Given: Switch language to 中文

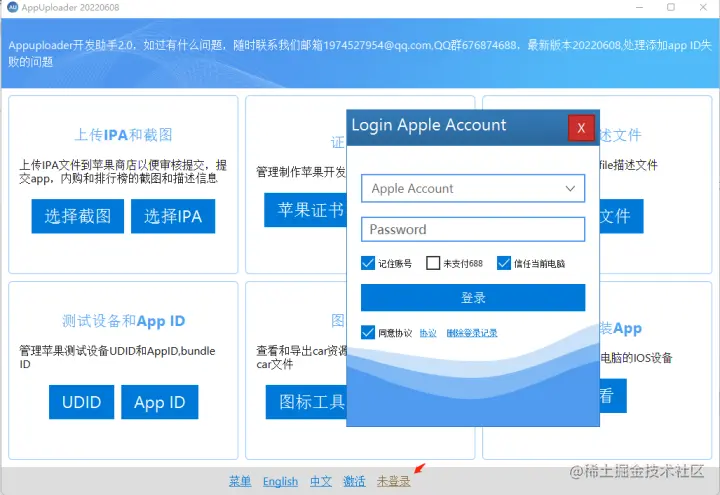Looking at the screenshot, I should pyautogui.click(x=321, y=481).
